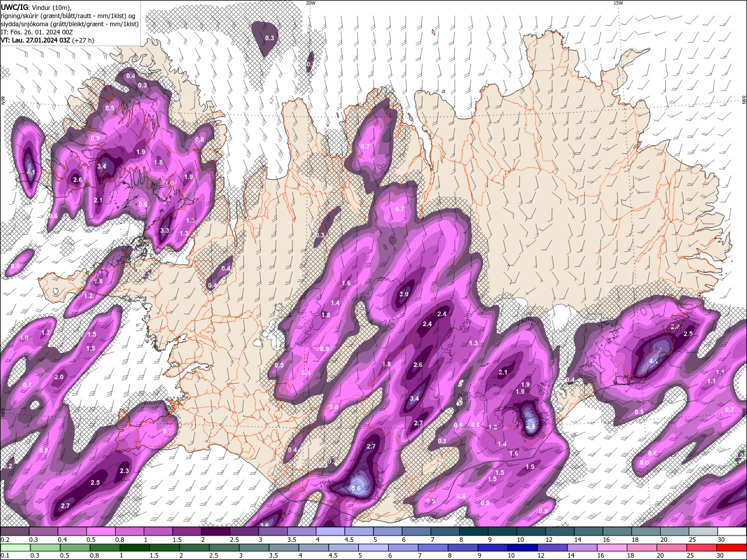
Task: Pick red swatch right of 30 in lower legend
Action: 732,548
